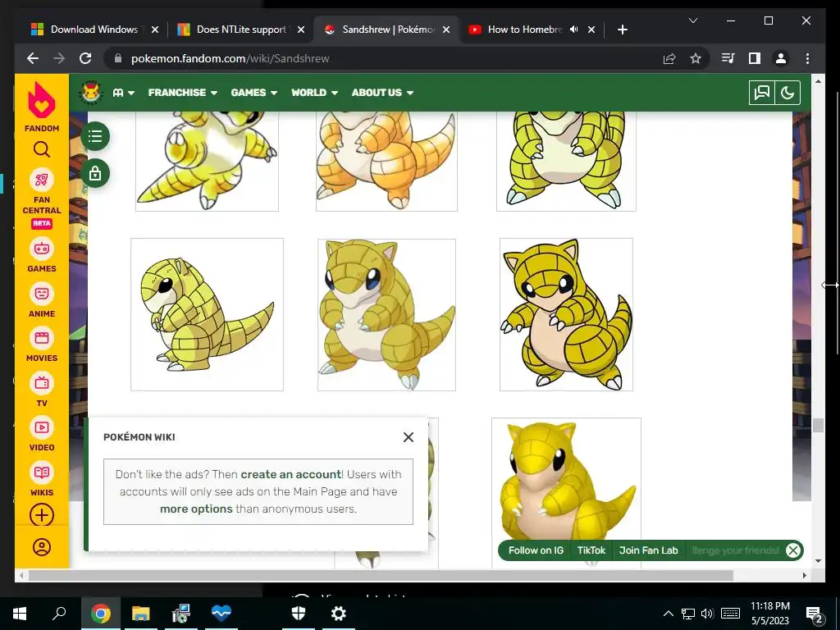Dismiss the green social banner
This screenshot has height=630, width=840.
point(793,550)
